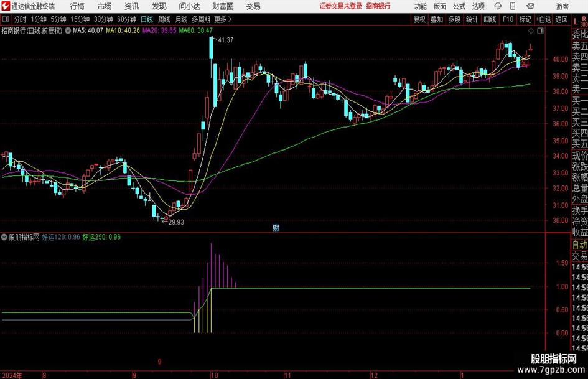The image size is (588, 379).
Task: Click 证券交易未登录 login link
Action: point(341,6)
